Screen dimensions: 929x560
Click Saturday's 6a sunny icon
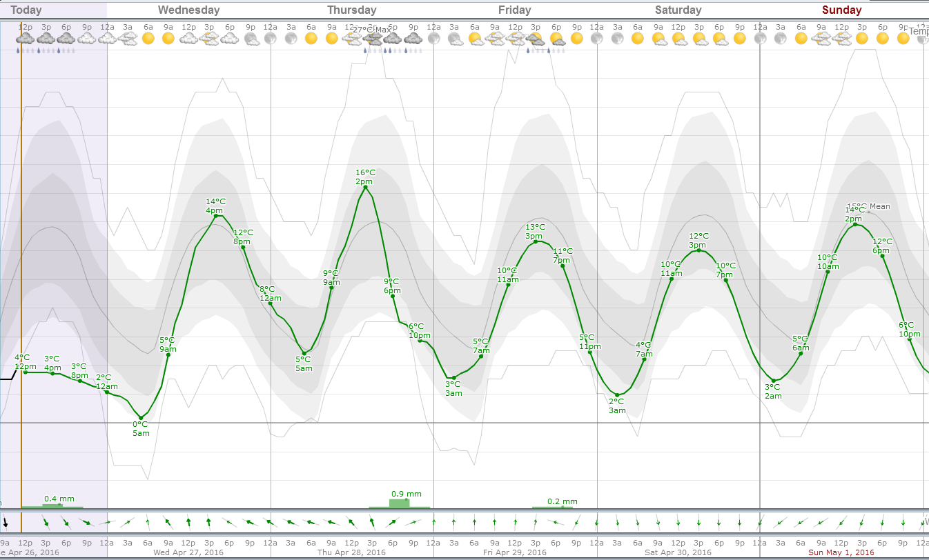click(x=638, y=39)
